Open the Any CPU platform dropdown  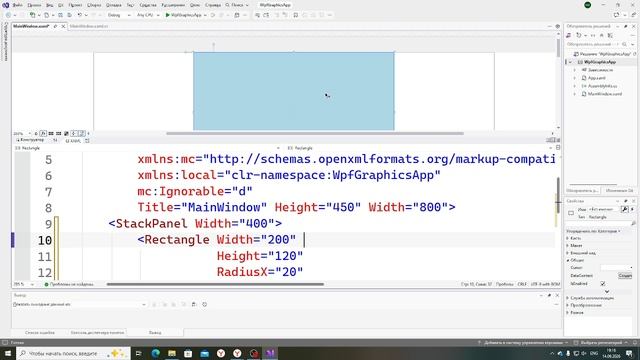[148, 15]
